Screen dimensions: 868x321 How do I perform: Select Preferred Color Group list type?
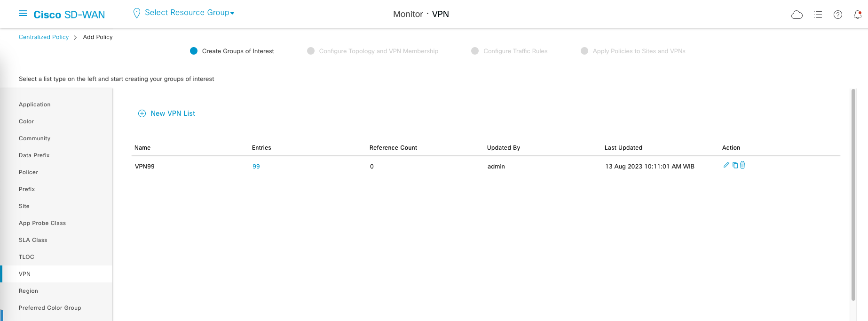[x=50, y=308]
